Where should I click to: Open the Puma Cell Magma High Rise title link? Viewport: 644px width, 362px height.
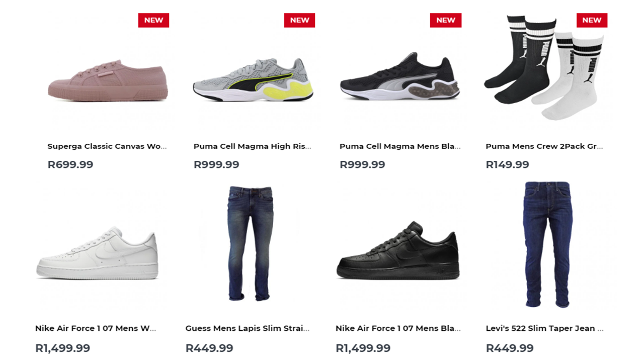point(252,146)
